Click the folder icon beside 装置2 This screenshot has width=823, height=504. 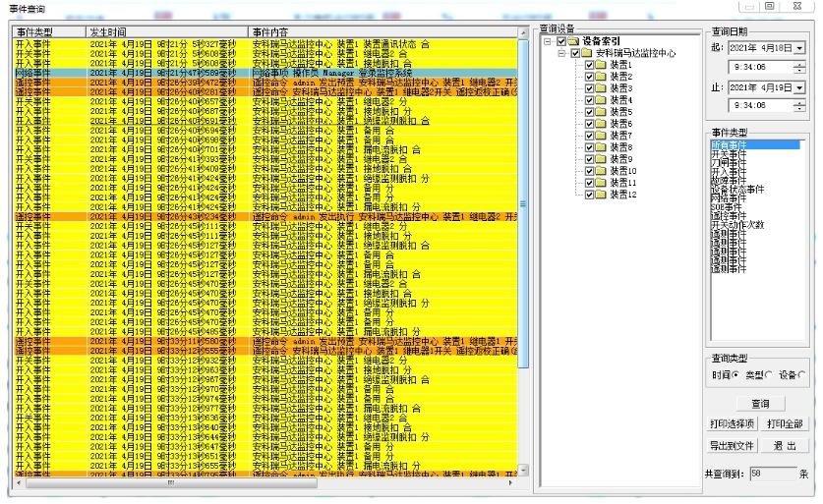[601, 77]
